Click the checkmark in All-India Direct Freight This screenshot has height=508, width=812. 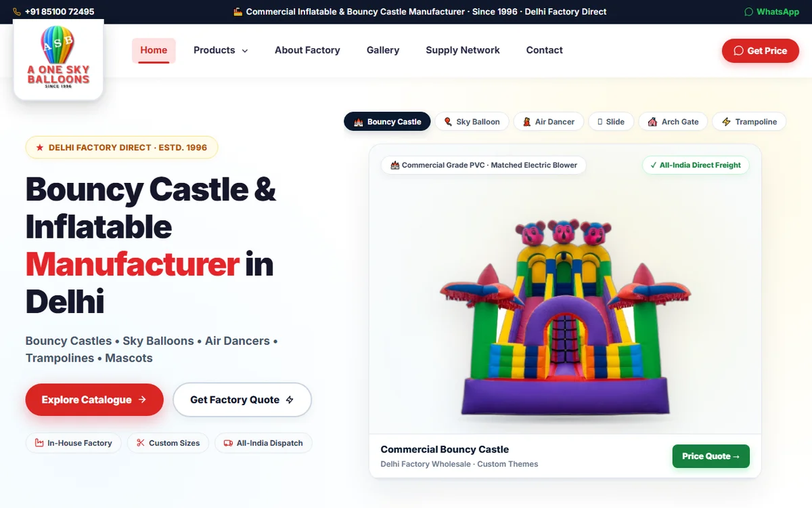pyautogui.click(x=653, y=165)
